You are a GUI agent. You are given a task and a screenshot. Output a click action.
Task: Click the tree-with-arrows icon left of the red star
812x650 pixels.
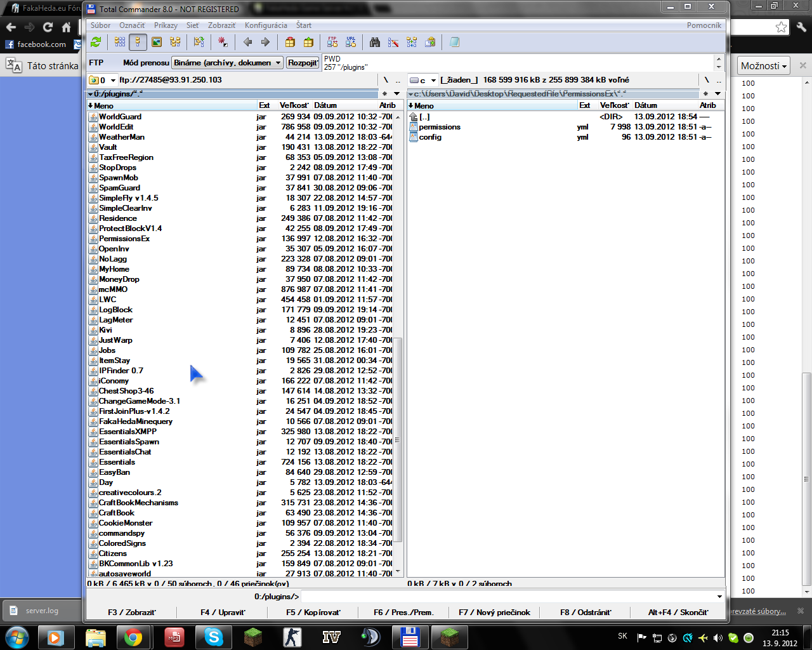coord(199,43)
